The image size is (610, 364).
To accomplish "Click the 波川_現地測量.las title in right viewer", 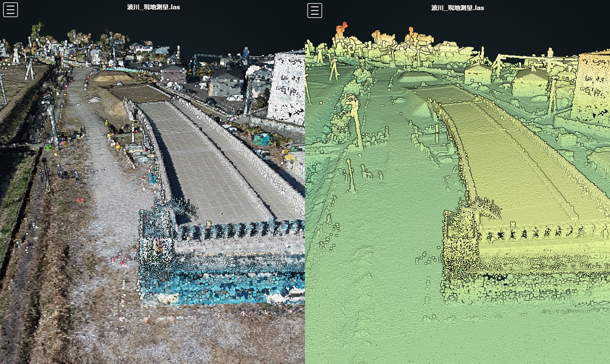I will (x=457, y=8).
